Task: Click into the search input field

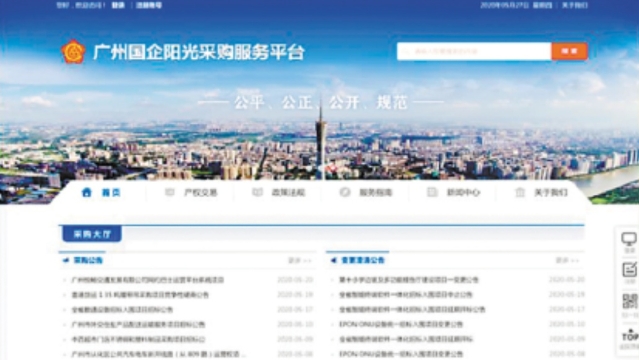Action: pyautogui.click(x=474, y=51)
